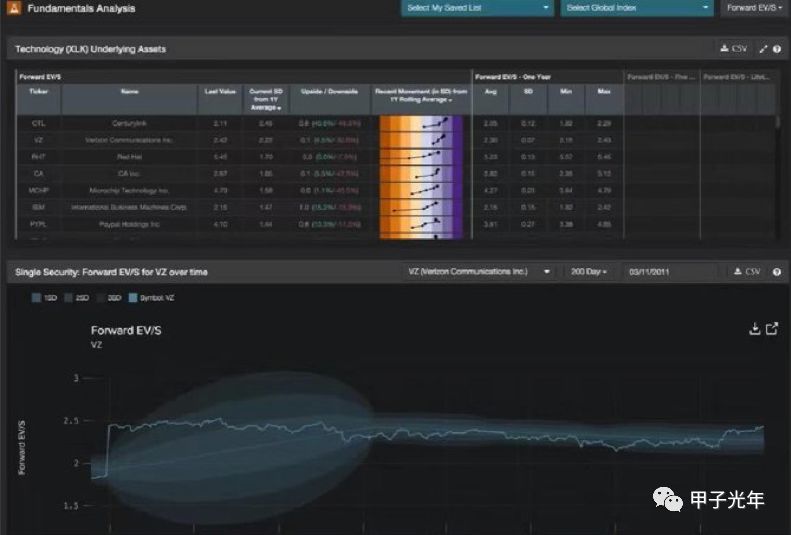Viewport: 791px width, 535px height.
Task: Select the VZ ticker cell in table
Action: pos(39,140)
